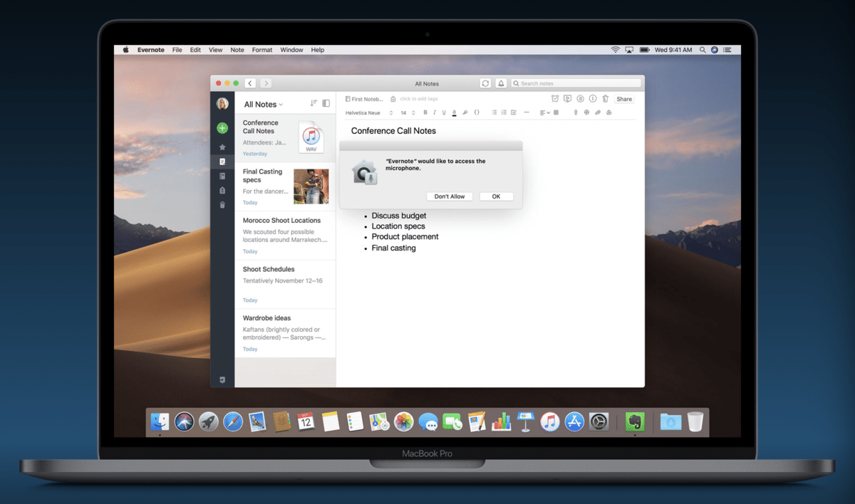This screenshot has height=504, width=855.
Task: Set a reminder with the alarm clock icon
Action: pos(555,99)
